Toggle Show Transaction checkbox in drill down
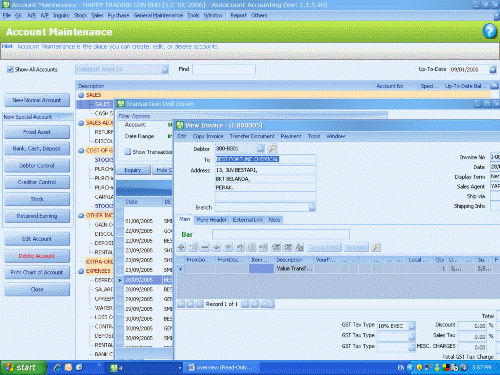Image resolution: width=500 pixels, height=375 pixels. click(127, 152)
